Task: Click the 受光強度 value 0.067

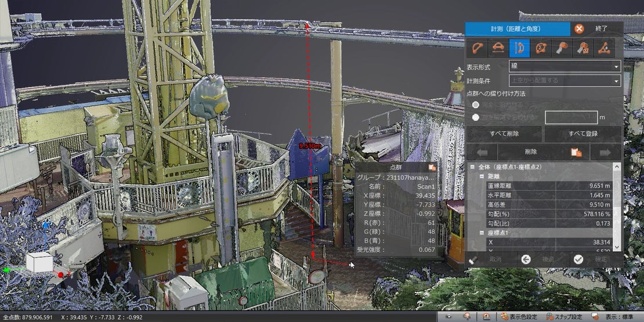Action: (x=426, y=250)
